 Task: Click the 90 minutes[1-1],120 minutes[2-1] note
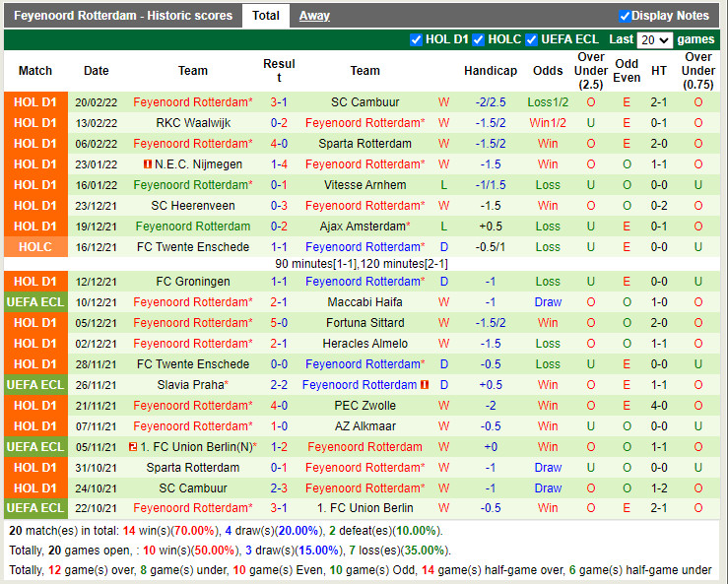pyautogui.click(x=362, y=264)
